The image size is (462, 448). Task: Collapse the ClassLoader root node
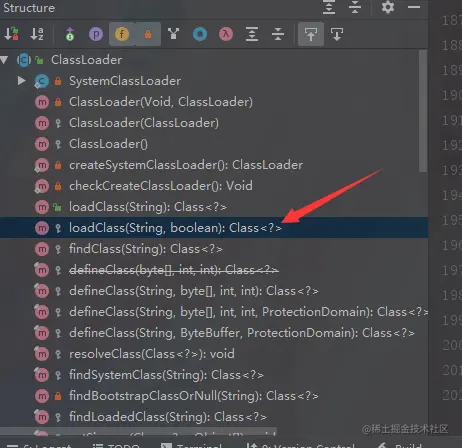4,60
